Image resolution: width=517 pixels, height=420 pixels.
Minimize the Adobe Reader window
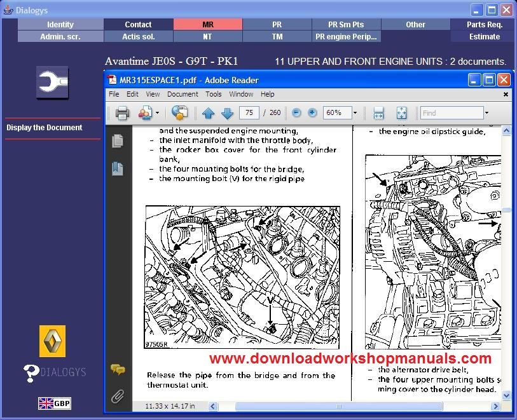click(474, 79)
